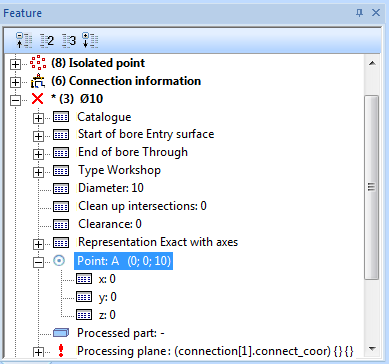
Task: Expand all tree levels toolbar icon
Action: pos(90,40)
